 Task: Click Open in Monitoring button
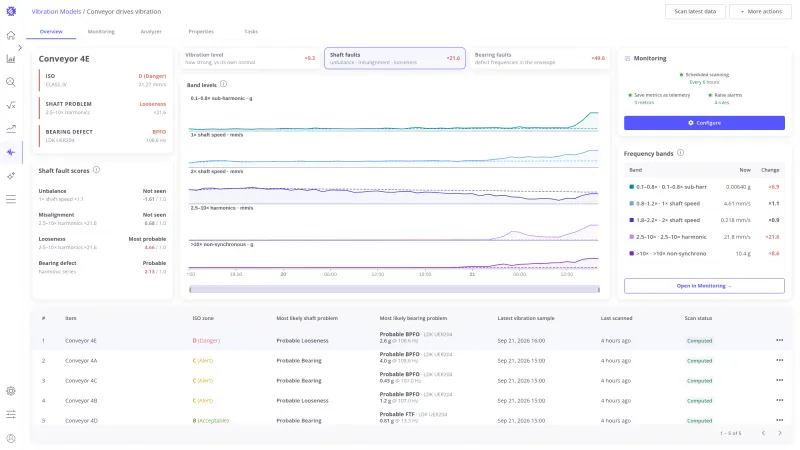click(704, 286)
